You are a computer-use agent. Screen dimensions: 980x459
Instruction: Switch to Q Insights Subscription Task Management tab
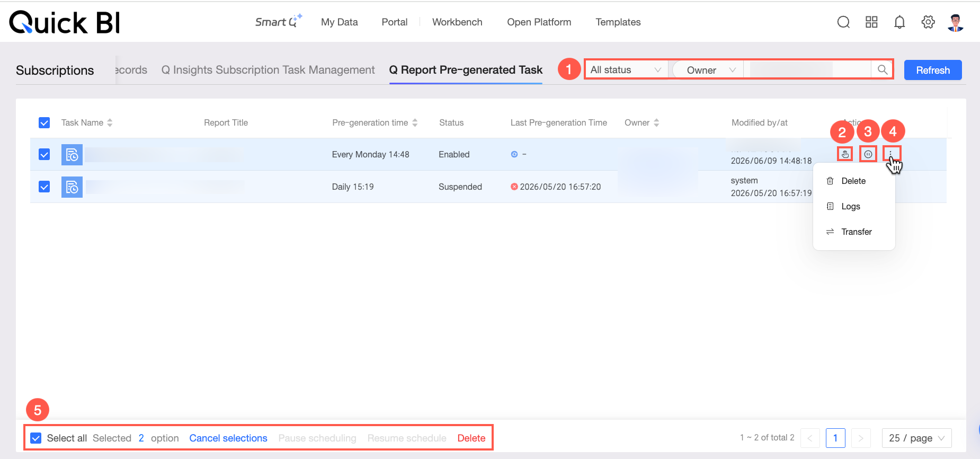coord(268,70)
